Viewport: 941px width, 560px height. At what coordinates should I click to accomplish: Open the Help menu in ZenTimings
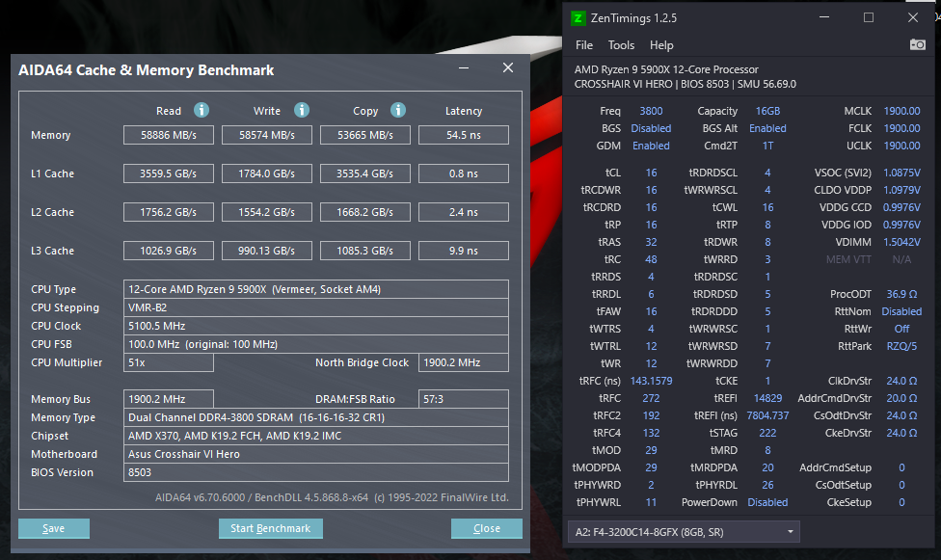[661, 45]
